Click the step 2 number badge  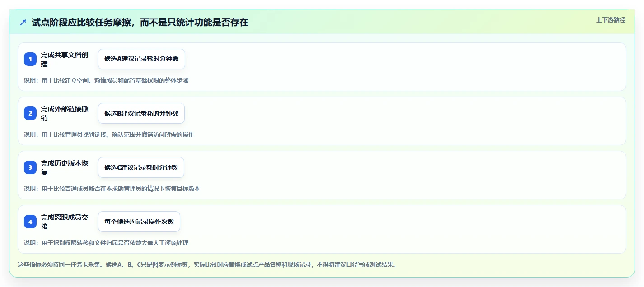point(30,113)
